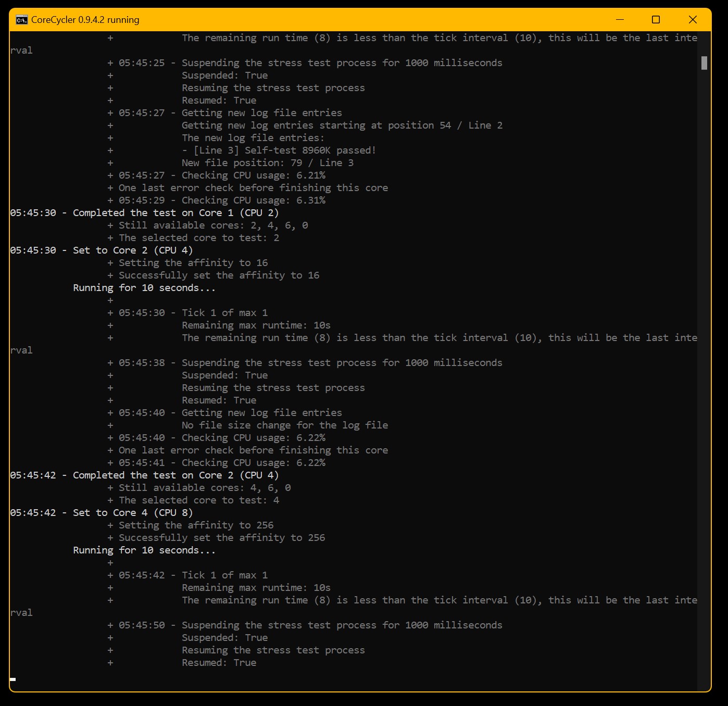Select the Still available cores 4, 6, 0 line
Viewport: 728px width, 706px height.
click(199, 487)
